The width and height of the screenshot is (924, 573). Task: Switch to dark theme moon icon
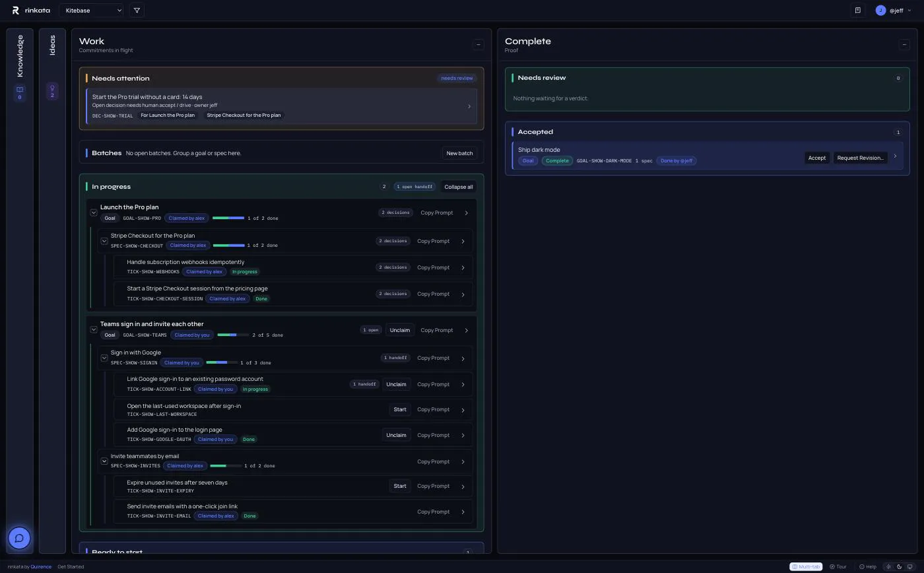tap(899, 567)
